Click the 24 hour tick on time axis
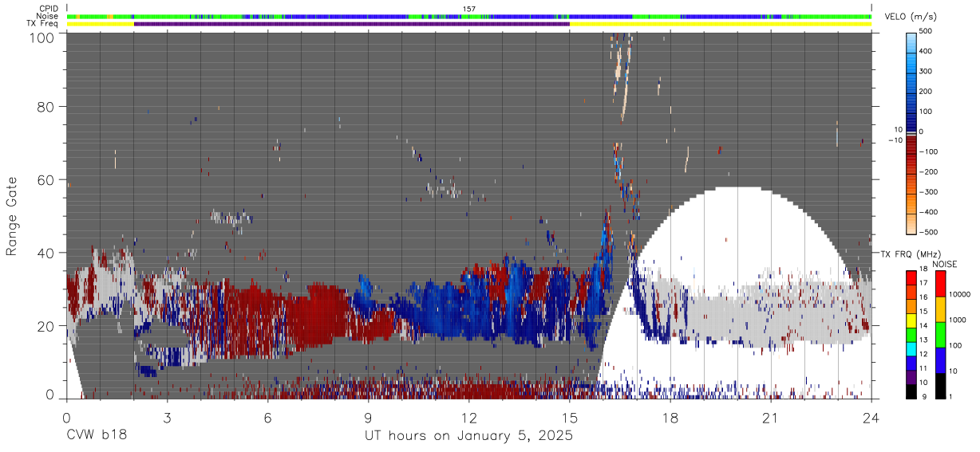Viewport: 980px width, 452px height. click(871, 417)
